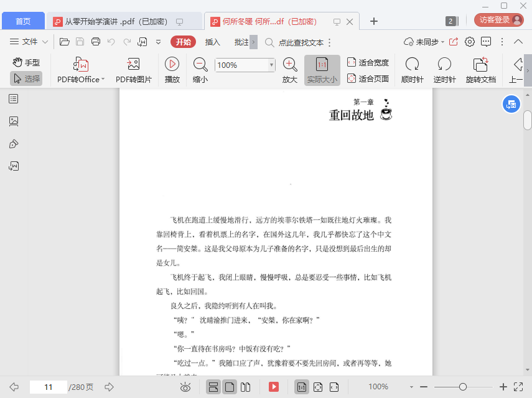This screenshot has width=532, height=398.
Task: Toggle 实际大小 actual size view
Action: pyautogui.click(x=322, y=70)
